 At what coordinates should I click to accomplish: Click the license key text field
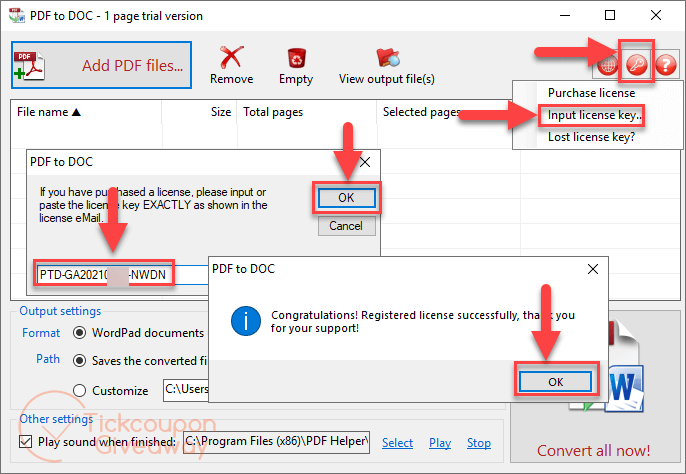pyautogui.click(x=122, y=275)
